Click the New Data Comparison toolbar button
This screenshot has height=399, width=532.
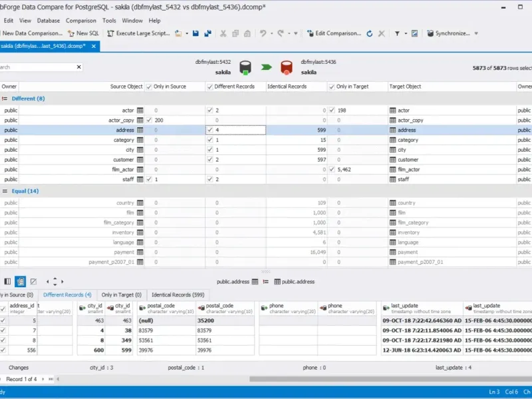click(x=32, y=33)
